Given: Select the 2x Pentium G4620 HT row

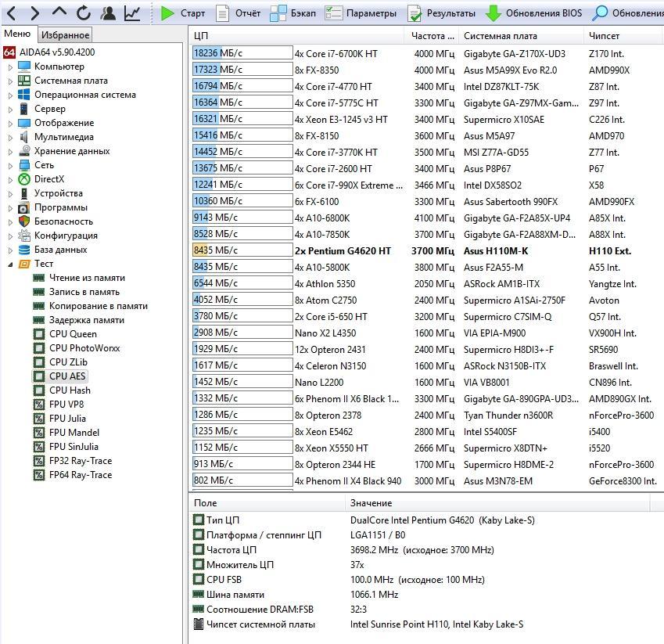Looking at the screenshot, I should pyautogui.click(x=426, y=251).
